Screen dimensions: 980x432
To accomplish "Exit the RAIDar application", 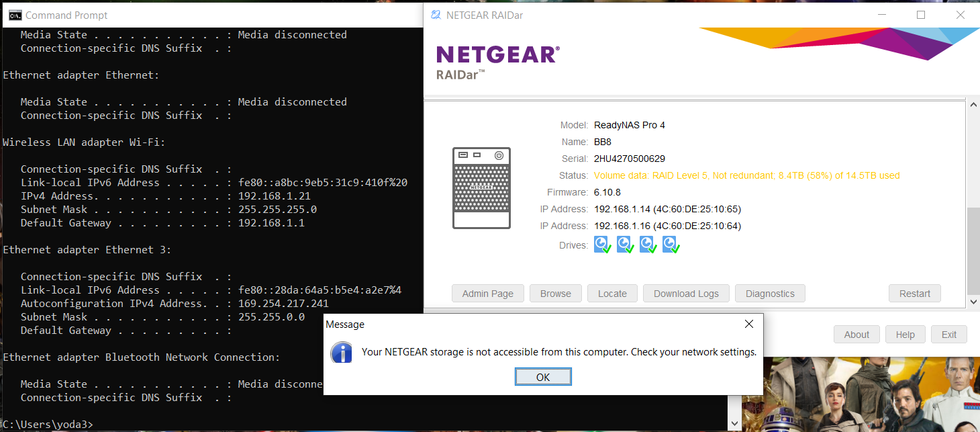I will click(x=948, y=334).
